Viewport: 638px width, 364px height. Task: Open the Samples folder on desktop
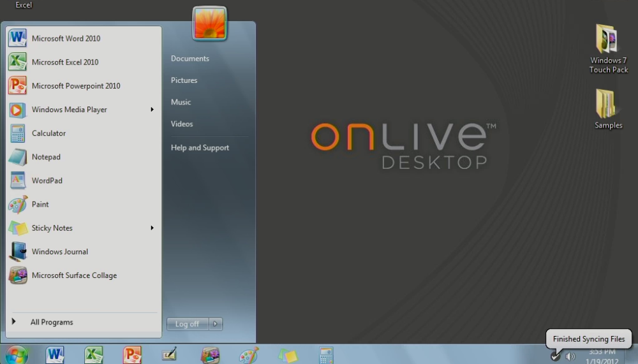click(x=608, y=109)
